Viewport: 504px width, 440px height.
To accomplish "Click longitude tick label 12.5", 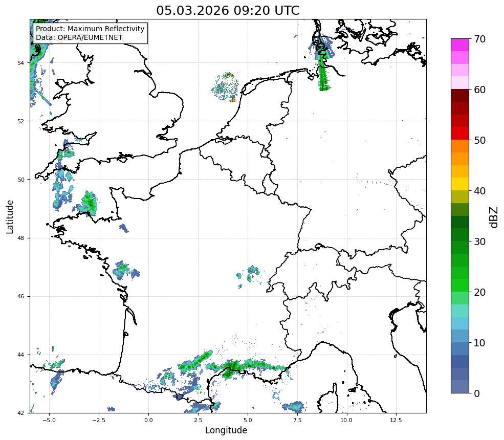I will 396,420.
